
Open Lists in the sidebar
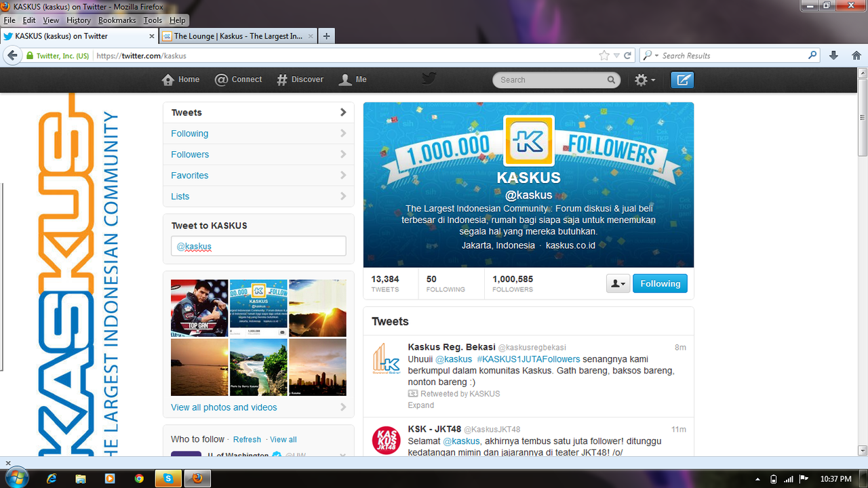(258, 197)
